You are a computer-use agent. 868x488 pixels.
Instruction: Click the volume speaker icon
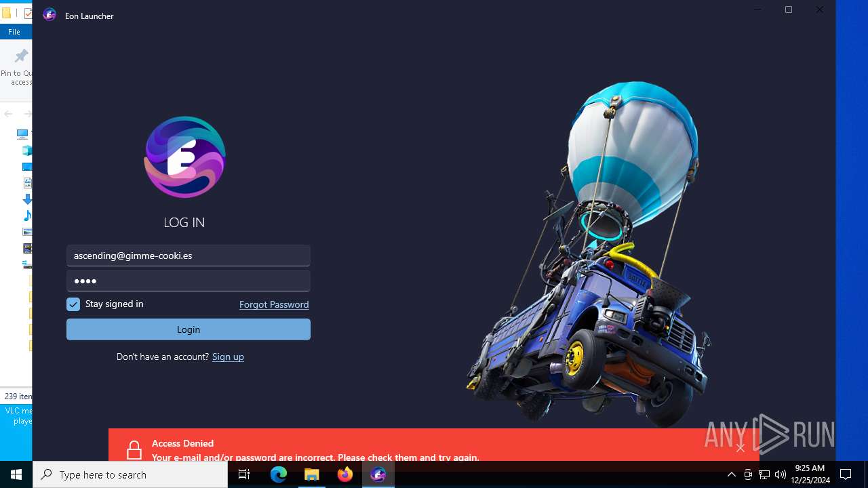[781, 474]
